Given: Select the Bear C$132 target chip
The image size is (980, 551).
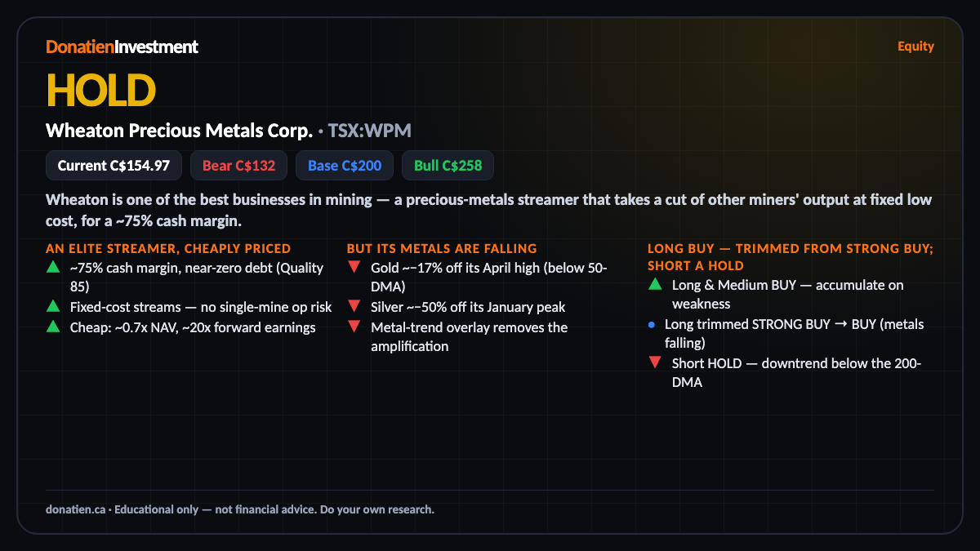Looking at the screenshot, I should click(238, 166).
